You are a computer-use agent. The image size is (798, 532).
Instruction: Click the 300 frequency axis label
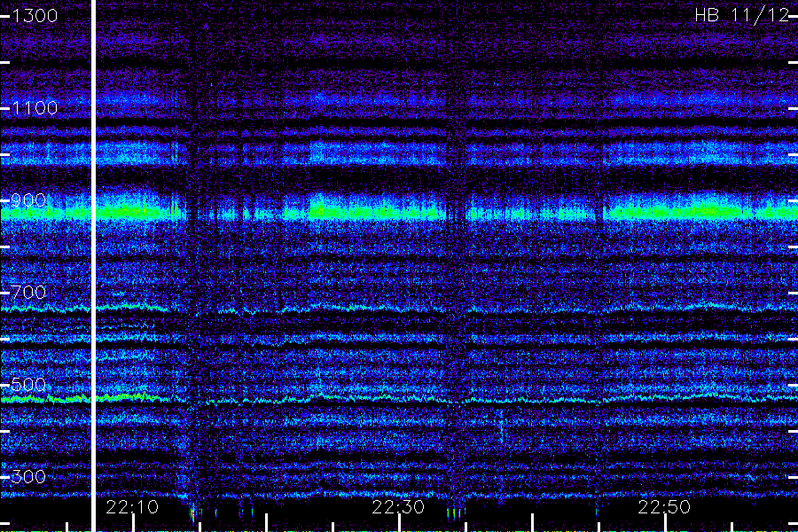pyautogui.click(x=28, y=476)
